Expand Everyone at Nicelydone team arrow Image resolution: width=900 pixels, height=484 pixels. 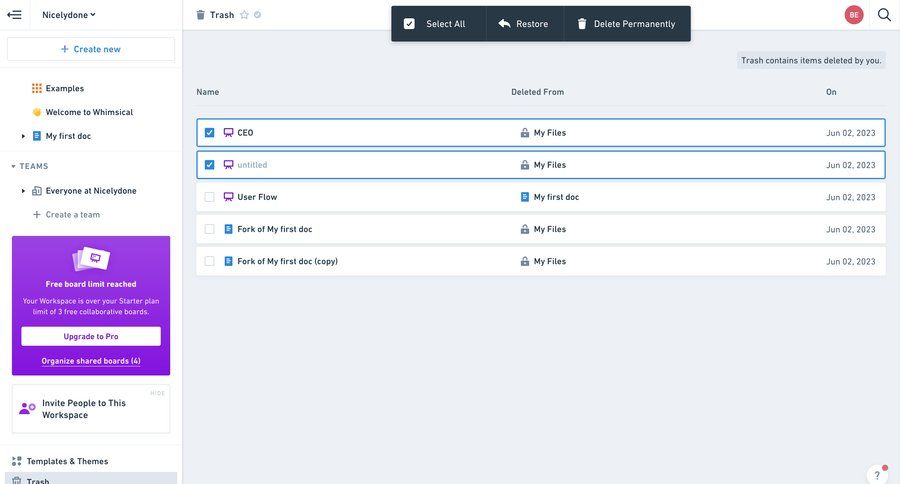[x=23, y=191]
